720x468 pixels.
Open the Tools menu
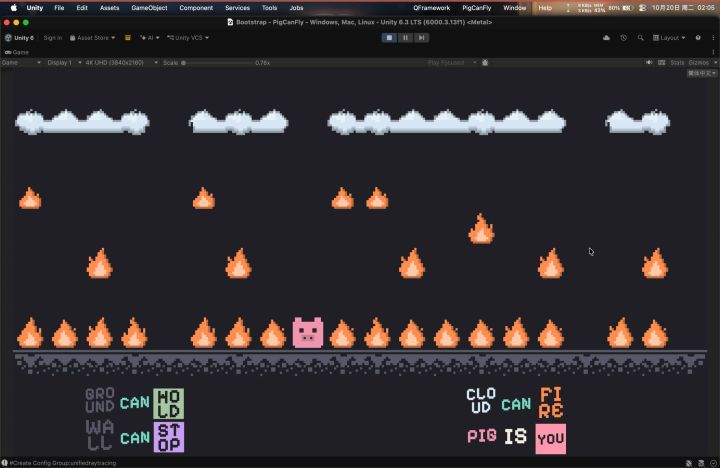270,8
